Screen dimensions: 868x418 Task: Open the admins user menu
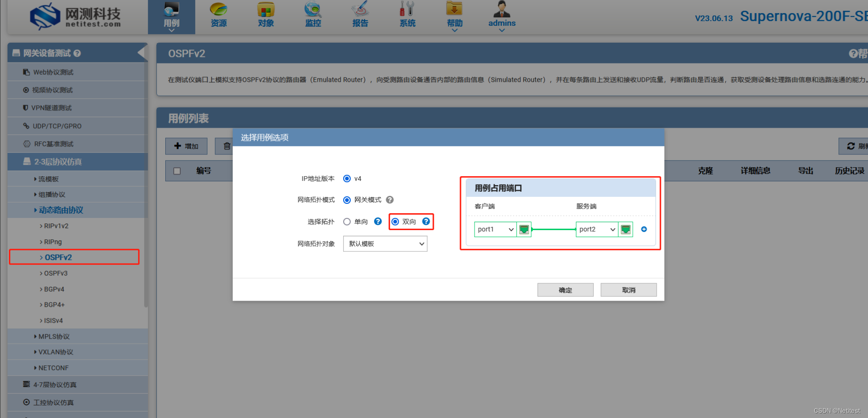click(x=502, y=17)
